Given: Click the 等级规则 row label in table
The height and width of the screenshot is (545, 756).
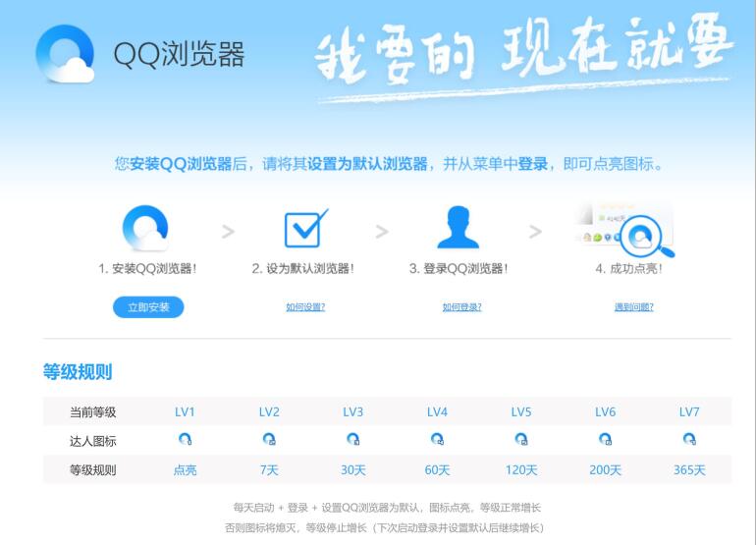Looking at the screenshot, I should point(93,470).
